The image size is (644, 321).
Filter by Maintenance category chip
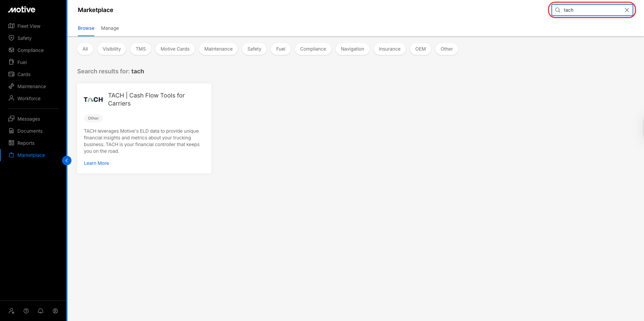point(218,49)
